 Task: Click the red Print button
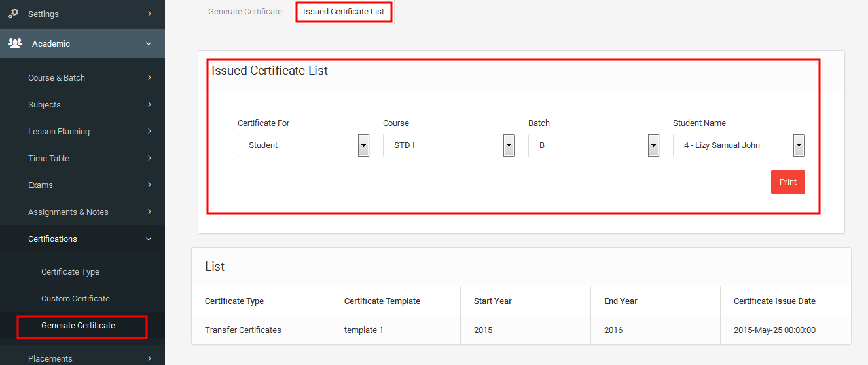click(x=788, y=182)
